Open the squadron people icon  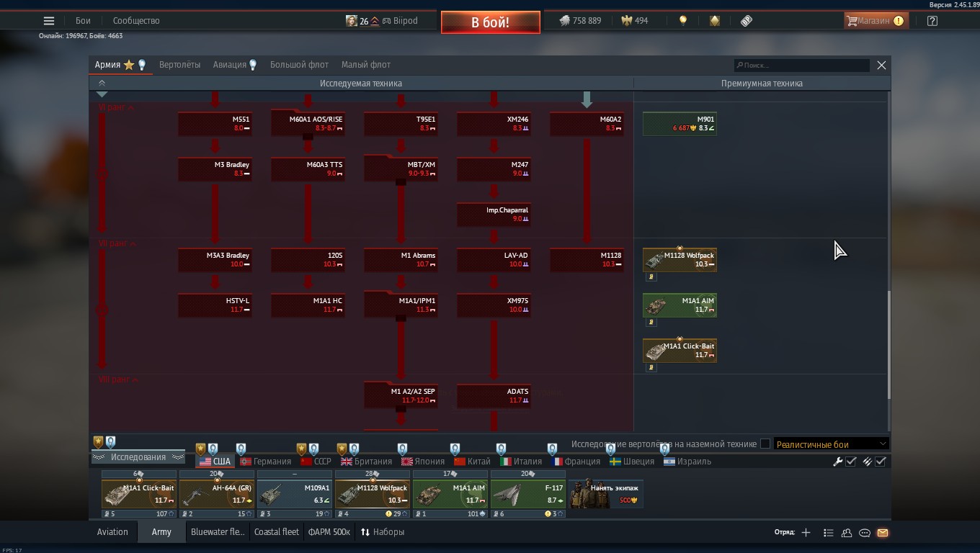click(847, 533)
